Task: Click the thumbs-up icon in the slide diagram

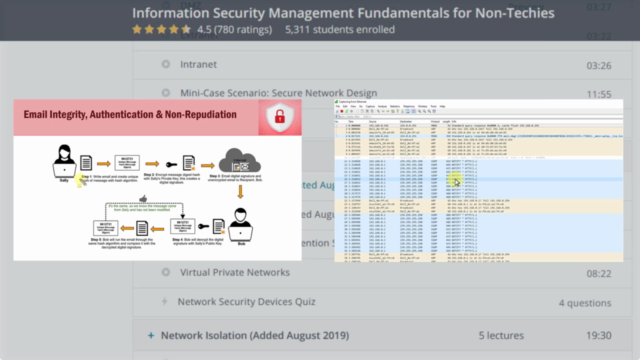Action: [x=143, y=199]
